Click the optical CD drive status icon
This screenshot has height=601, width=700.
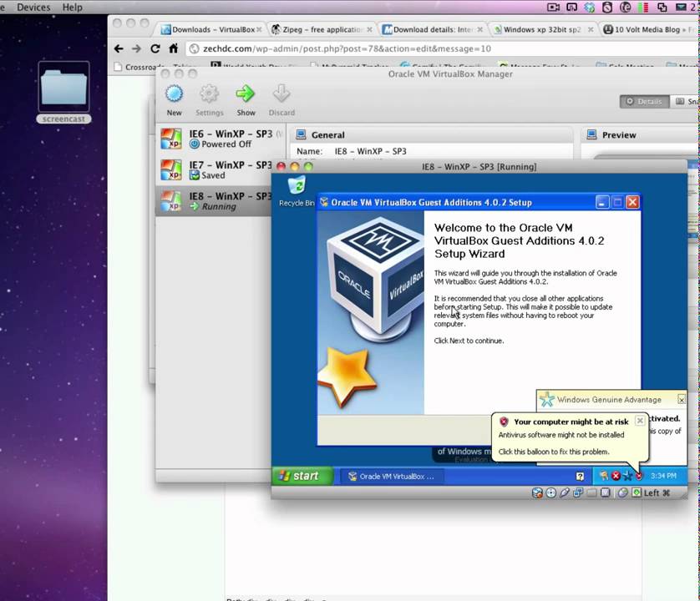pos(551,492)
